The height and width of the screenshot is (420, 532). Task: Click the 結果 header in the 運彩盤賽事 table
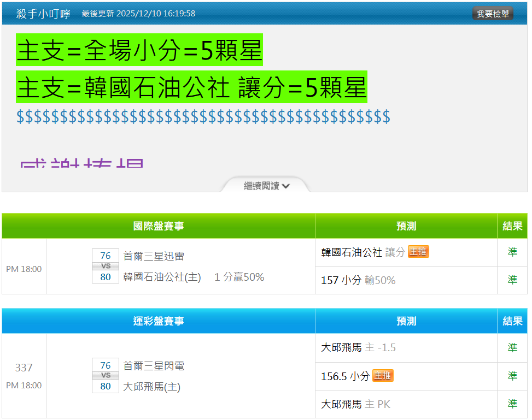click(x=512, y=321)
